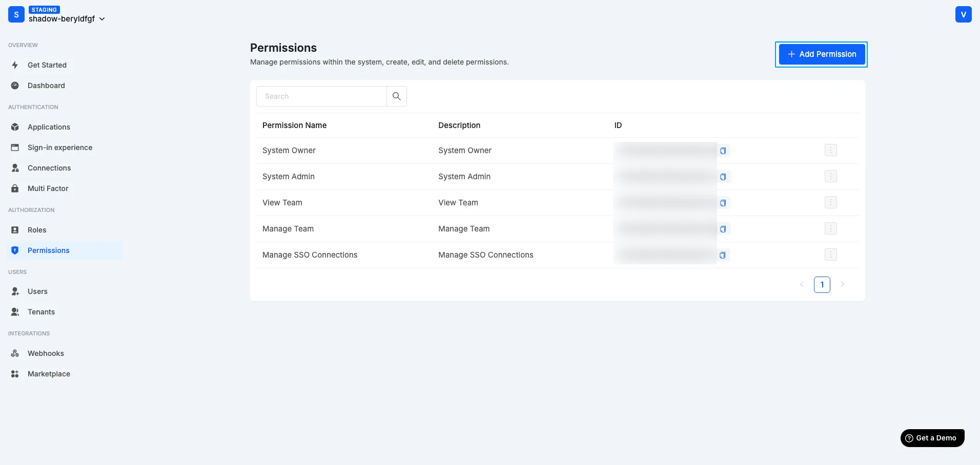
Task: Click the Multi Factor lock icon
Action: pos(15,188)
